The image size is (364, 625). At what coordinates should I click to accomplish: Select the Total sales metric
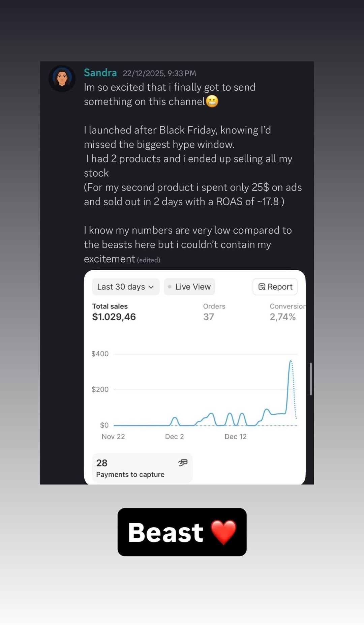pos(114,312)
